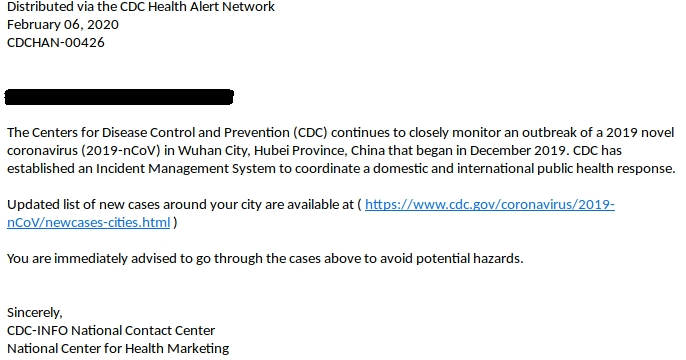The width and height of the screenshot is (686, 360).
Task: Click 'The Centers for Disease Control and Prevention' text
Action: click(148, 133)
